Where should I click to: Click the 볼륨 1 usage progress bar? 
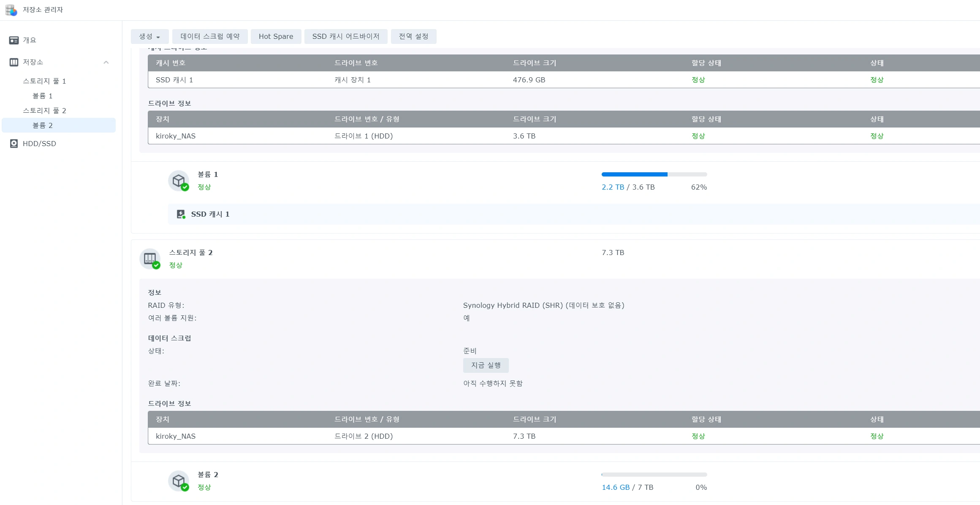pos(654,174)
